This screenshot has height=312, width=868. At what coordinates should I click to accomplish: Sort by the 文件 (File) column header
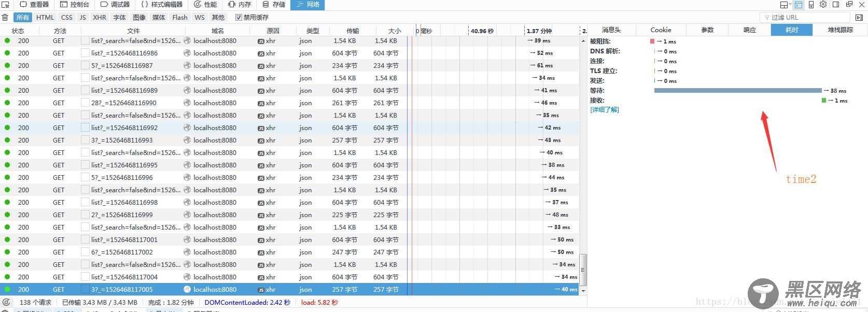133,31
